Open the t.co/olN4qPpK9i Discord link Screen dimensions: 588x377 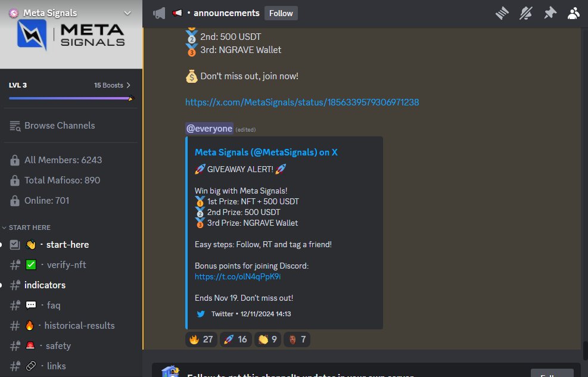coord(237,276)
